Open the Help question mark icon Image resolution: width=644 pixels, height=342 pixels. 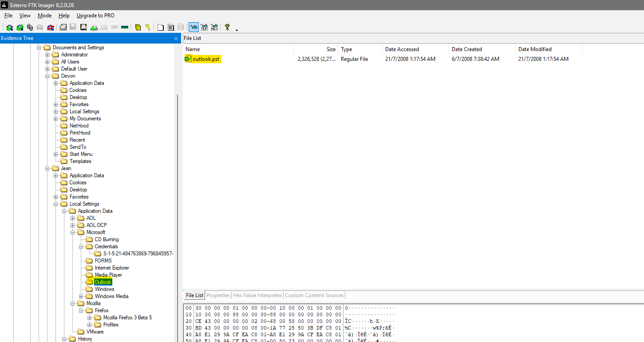click(227, 27)
